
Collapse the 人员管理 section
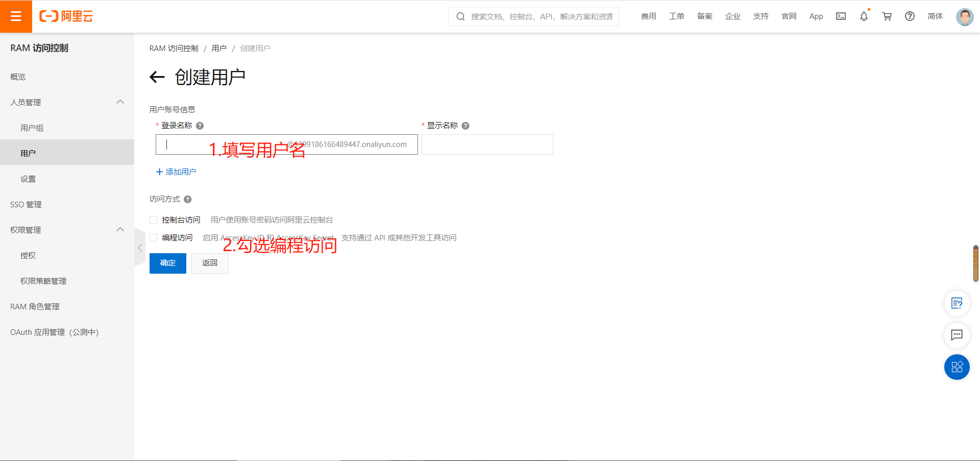pos(120,102)
